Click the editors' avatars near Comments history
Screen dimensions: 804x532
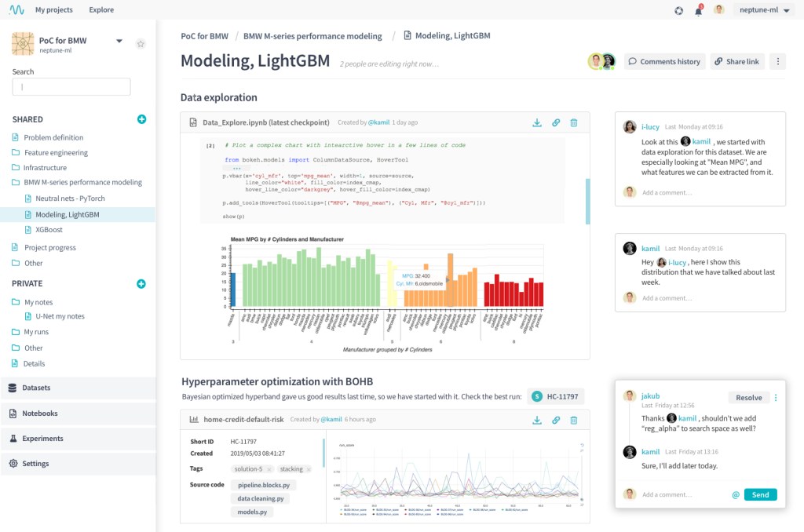tap(601, 61)
